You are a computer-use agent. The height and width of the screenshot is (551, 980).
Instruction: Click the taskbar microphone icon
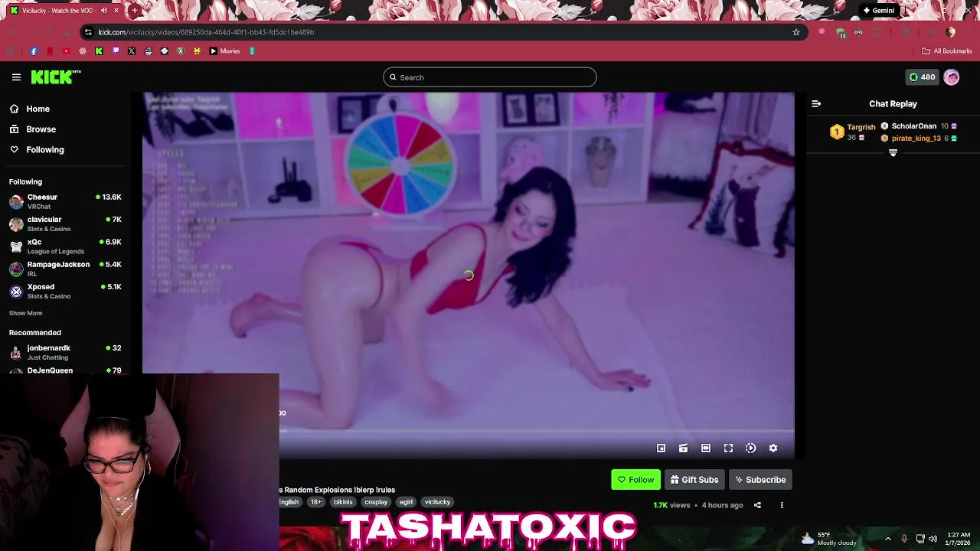click(904, 539)
